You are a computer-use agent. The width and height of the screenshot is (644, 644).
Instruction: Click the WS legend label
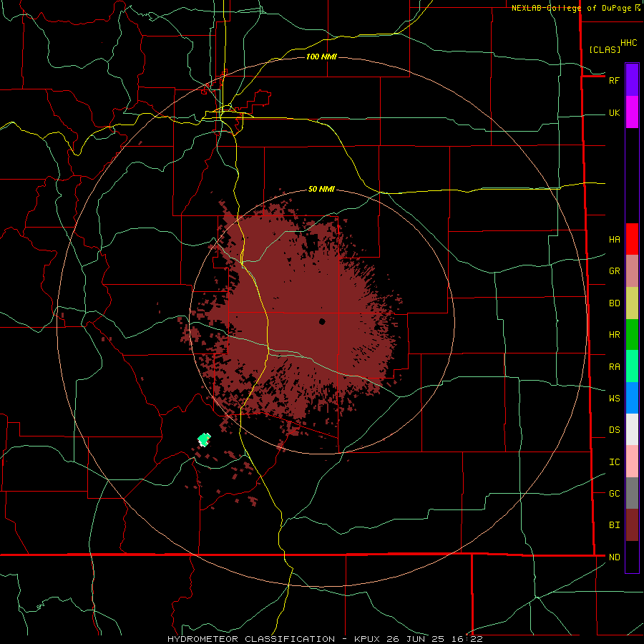(x=615, y=399)
